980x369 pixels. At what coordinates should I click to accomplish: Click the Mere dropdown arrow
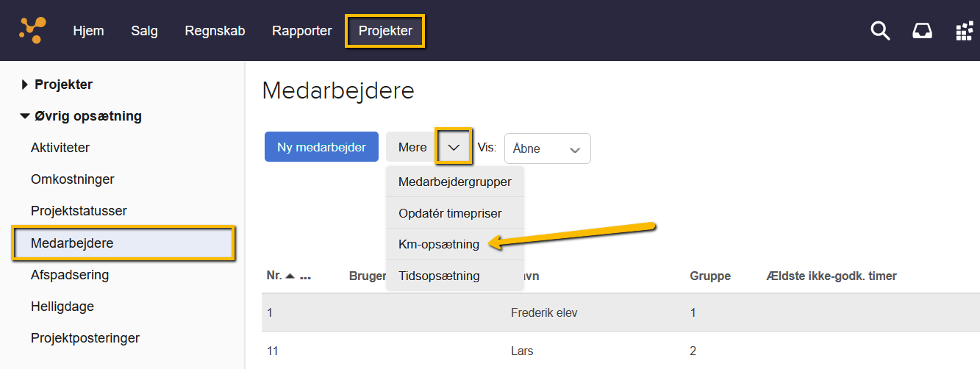tap(454, 147)
